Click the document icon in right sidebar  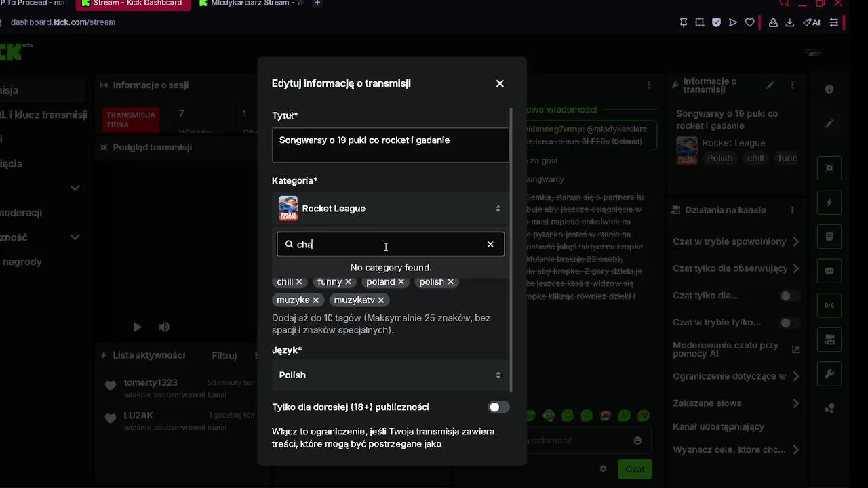(x=829, y=237)
